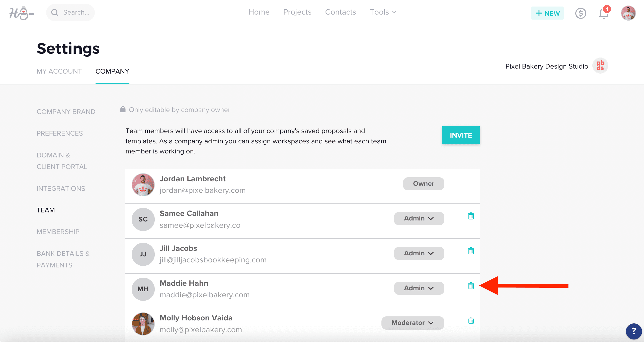Image resolution: width=644 pixels, height=342 pixels.
Task: Expand Samee Callahan's Admin role dropdown
Action: pyautogui.click(x=419, y=218)
